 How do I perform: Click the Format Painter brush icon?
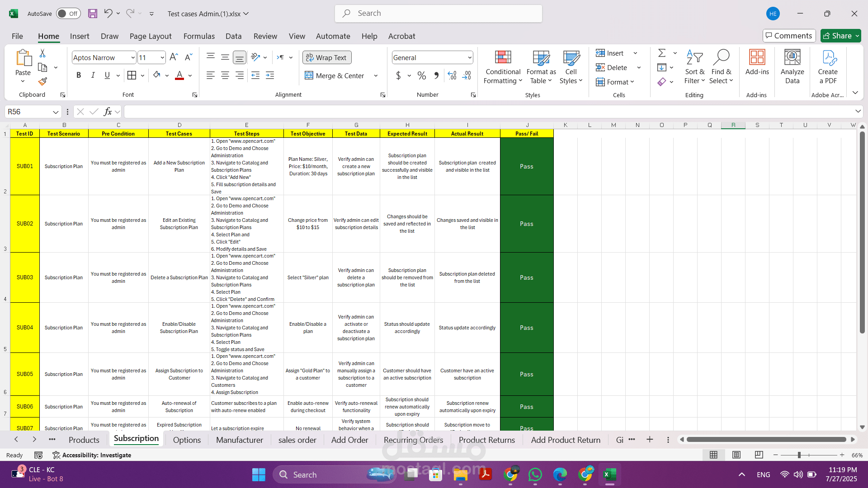coord(42,82)
